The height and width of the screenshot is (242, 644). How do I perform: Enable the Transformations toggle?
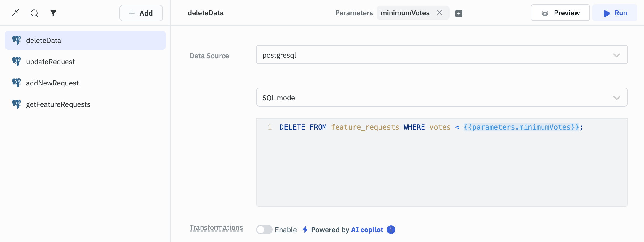point(264,230)
